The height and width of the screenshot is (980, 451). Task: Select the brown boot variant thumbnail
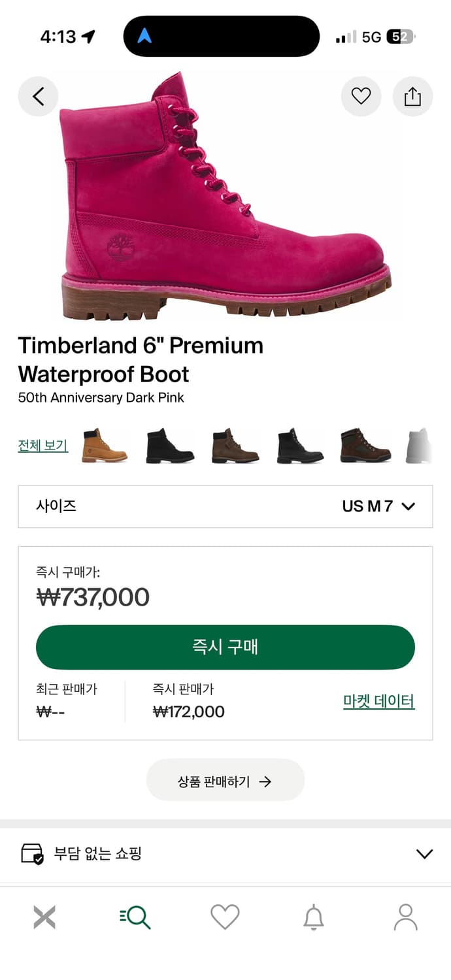[x=235, y=446]
